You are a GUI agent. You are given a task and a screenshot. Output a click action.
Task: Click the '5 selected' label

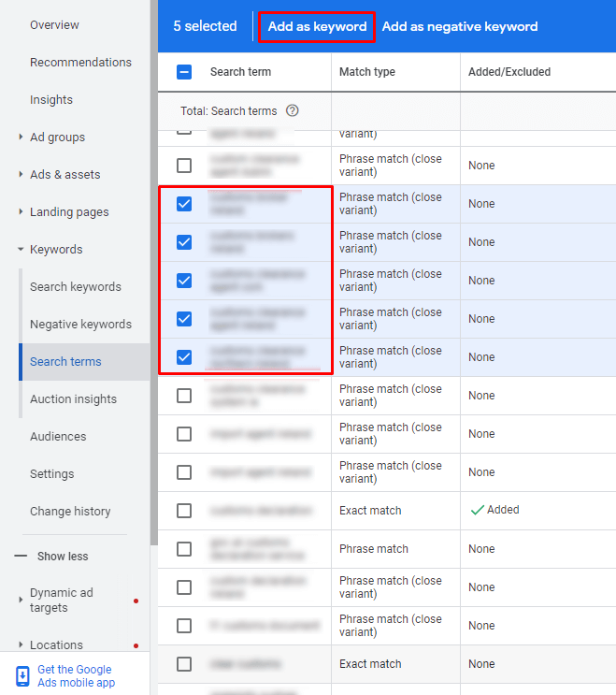pos(205,26)
